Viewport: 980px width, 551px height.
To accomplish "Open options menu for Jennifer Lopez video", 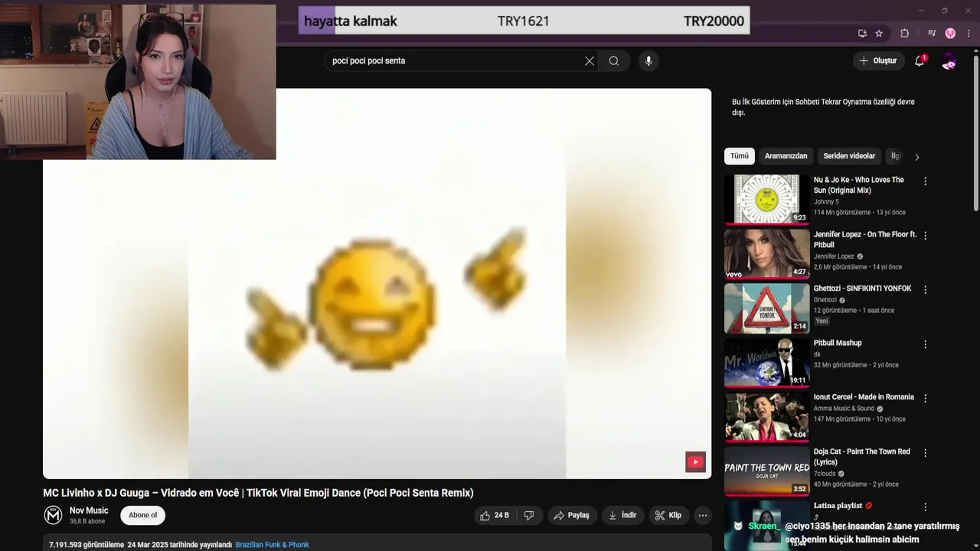I will coord(925,236).
